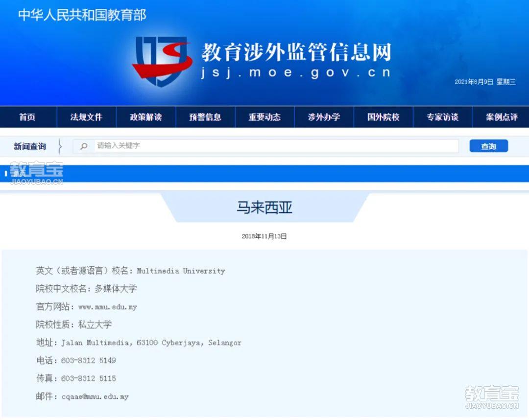Viewport: 529px width, 420px height.
Task: Open the 政策解读 menu item
Action: (x=146, y=117)
